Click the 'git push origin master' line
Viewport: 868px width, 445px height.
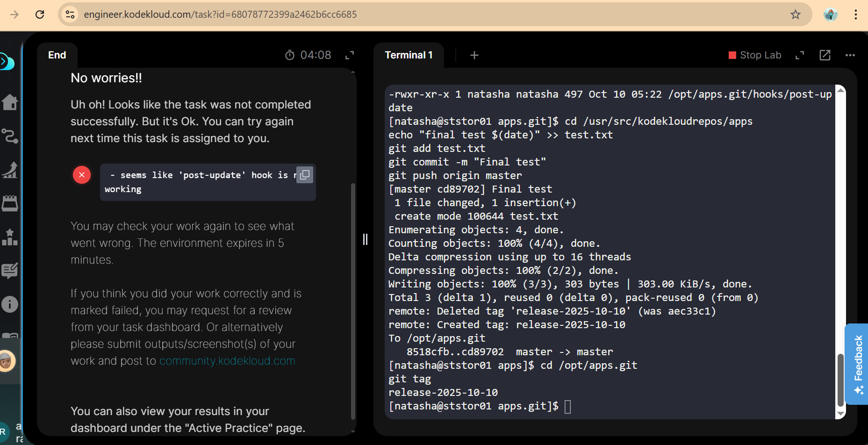[455, 176]
